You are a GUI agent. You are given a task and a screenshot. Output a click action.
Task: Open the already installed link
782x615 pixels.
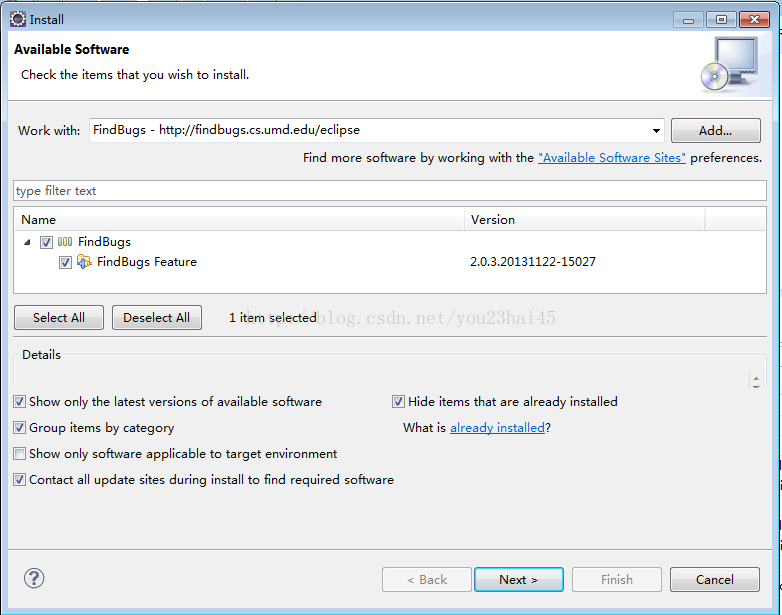pyautogui.click(x=497, y=428)
